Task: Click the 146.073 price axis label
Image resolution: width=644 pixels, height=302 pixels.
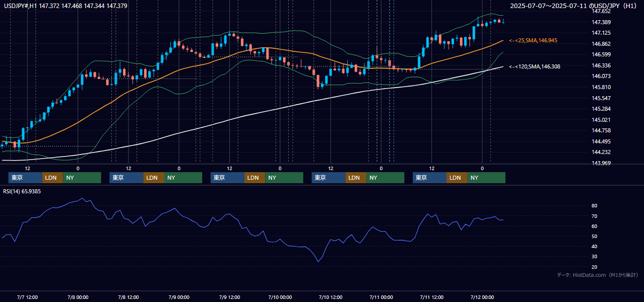Action: click(602, 77)
